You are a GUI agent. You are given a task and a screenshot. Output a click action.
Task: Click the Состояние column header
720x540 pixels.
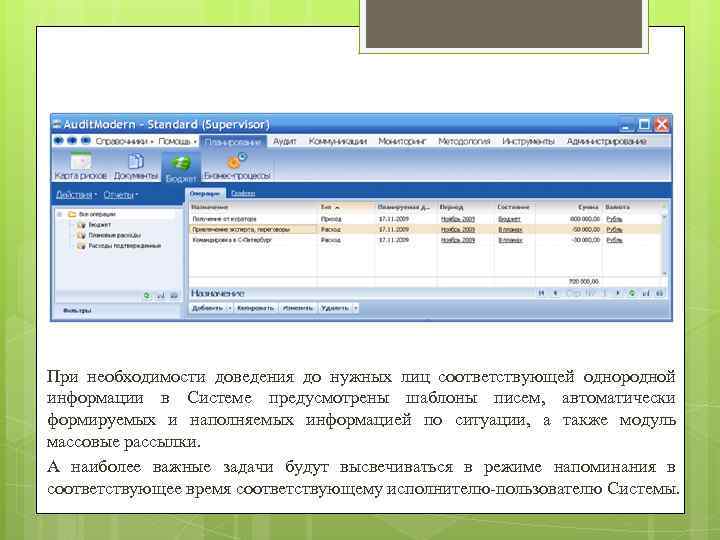tap(515, 207)
